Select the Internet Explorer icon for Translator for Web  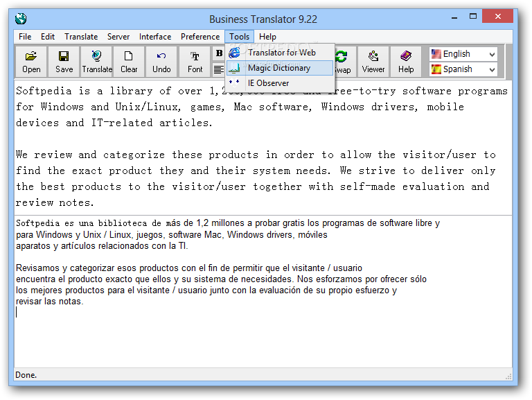pos(234,53)
